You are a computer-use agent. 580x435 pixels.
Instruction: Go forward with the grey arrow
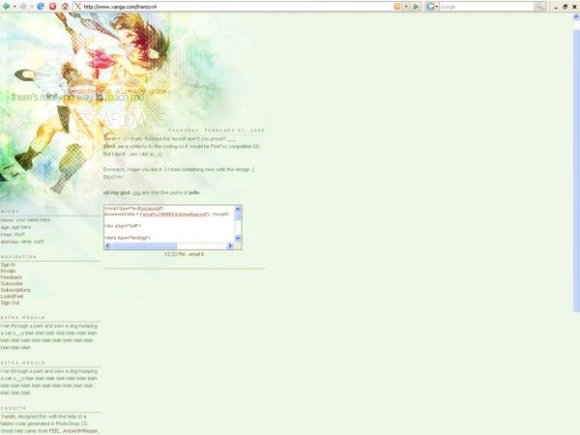tap(23, 6)
